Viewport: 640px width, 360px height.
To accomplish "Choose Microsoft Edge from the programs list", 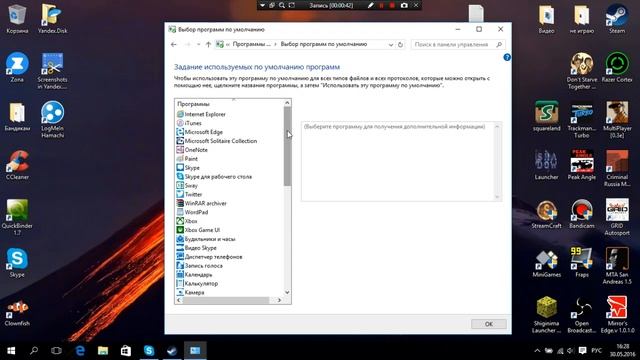I will coord(200,132).
